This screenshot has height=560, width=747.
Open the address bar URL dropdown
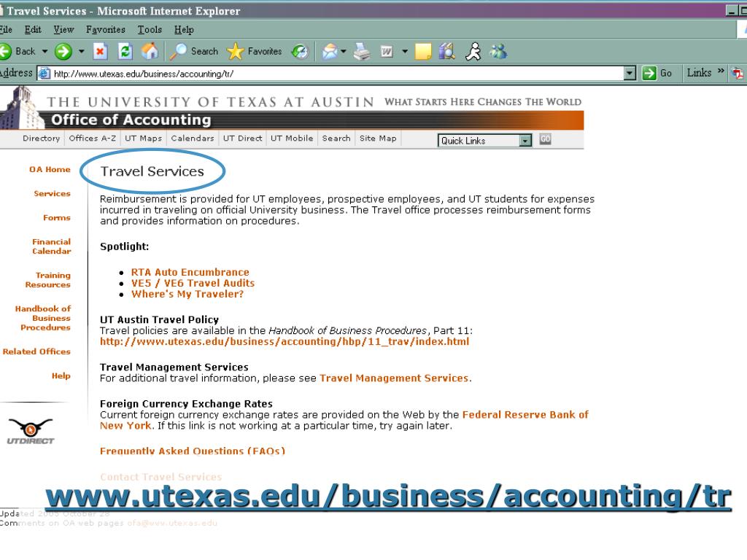630,74
